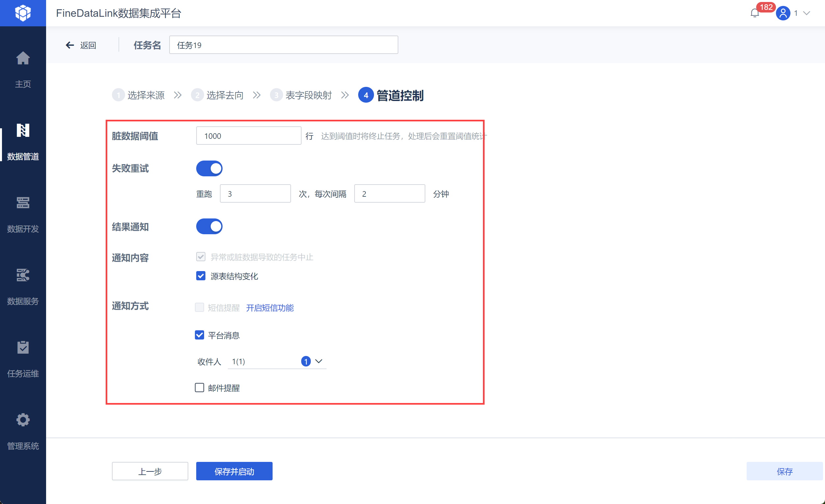Open 数据开发 icon in sidebar

point(23,203)
